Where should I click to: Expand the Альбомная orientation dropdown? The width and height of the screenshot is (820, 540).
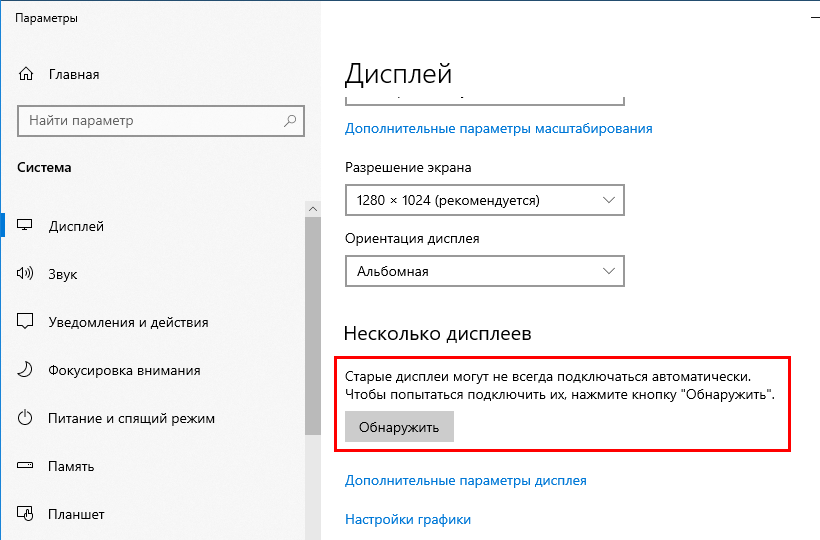[484, 271]
